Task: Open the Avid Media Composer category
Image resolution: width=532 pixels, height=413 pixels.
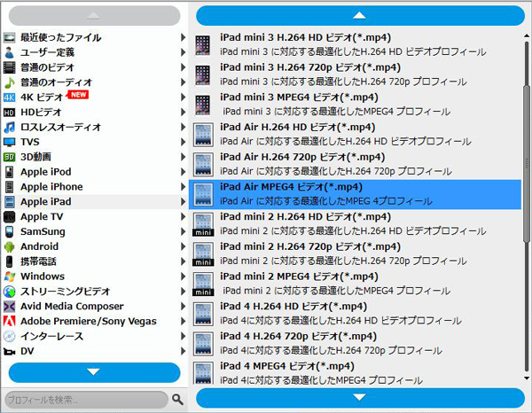Action: [x=94, y=306]
